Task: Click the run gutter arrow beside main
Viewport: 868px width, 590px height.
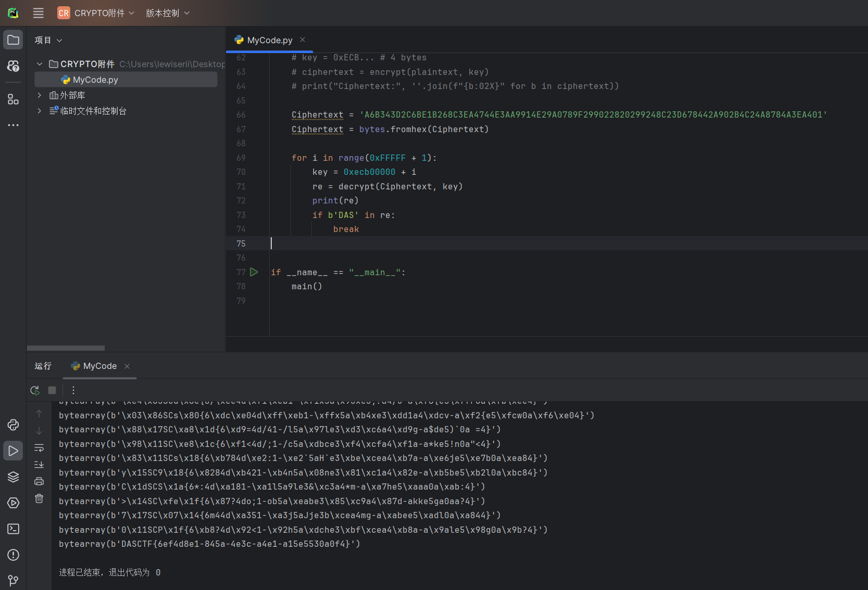Action: [x=254, y=272]
